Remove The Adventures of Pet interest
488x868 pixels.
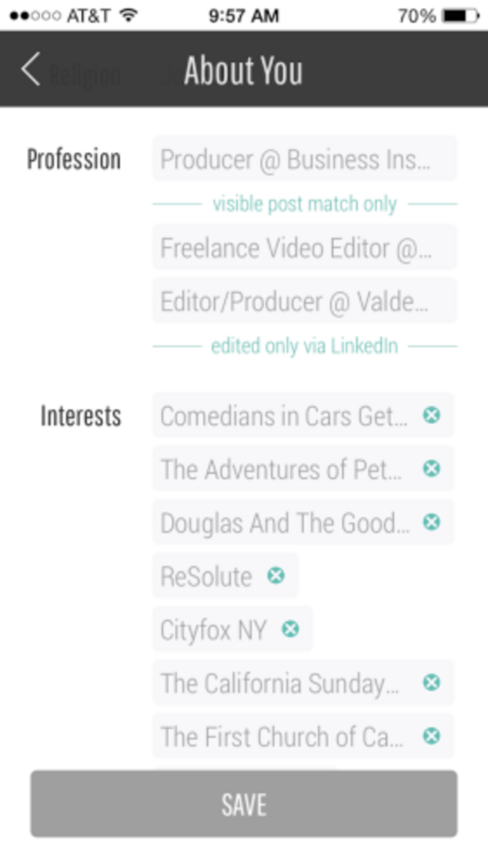[x=432, y=468]
